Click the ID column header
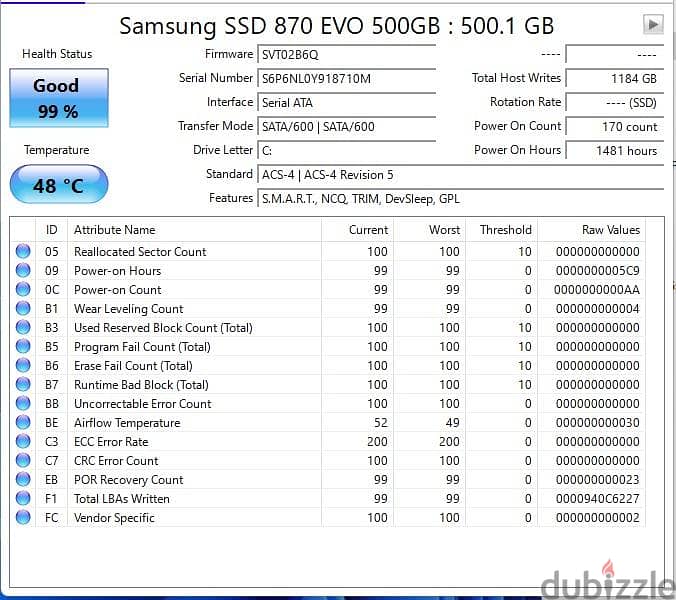Screen dimensions: 676x600 (51, 230)
